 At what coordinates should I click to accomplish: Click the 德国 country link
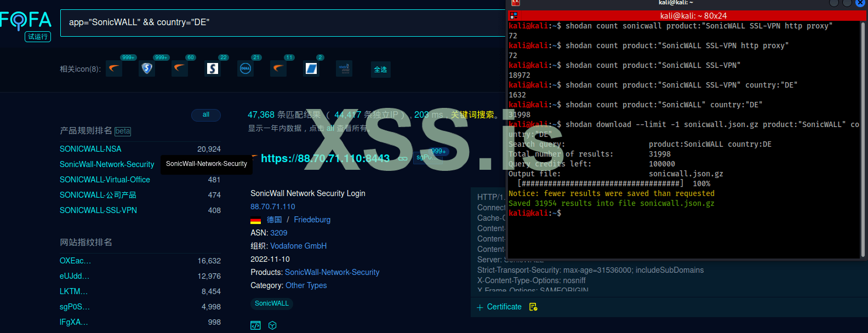(x=275, y=220)
